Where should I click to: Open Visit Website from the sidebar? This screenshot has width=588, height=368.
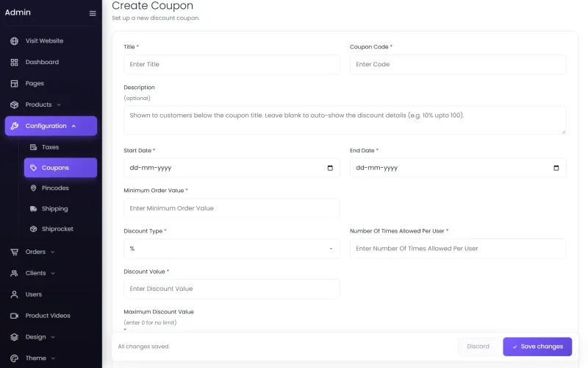coord(51,41)
